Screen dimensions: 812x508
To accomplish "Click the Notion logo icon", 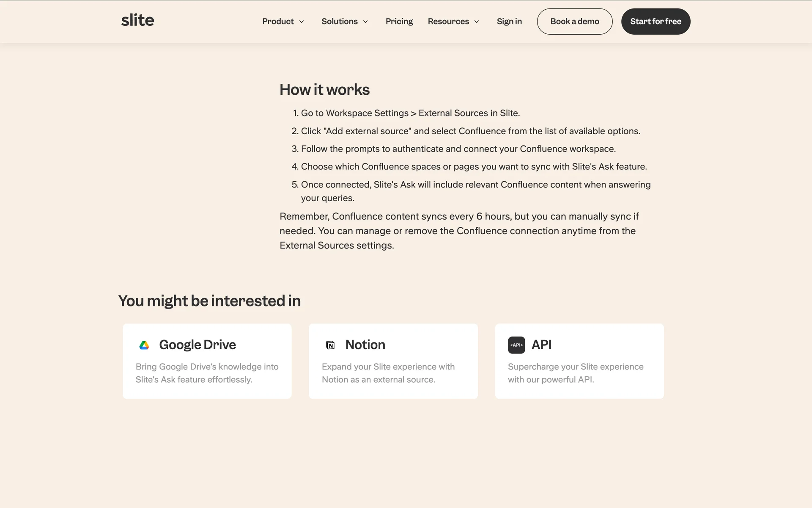I will [x=330, y=345].
